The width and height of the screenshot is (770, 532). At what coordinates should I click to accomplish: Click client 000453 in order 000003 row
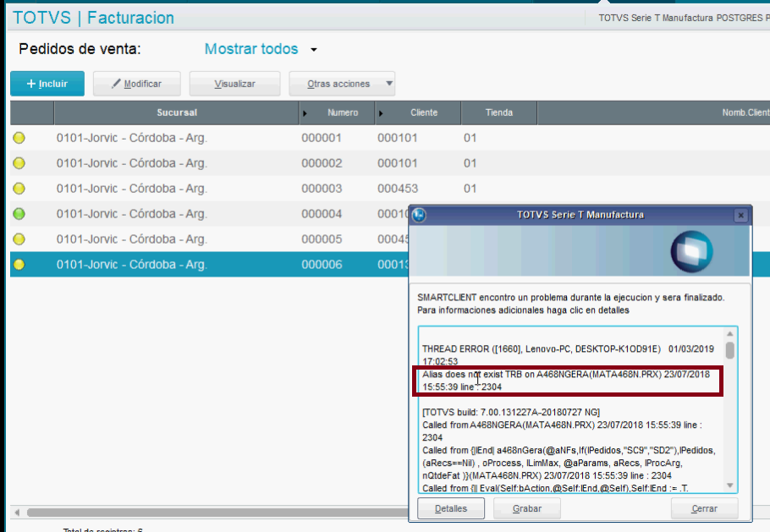[x=398, y=189]
